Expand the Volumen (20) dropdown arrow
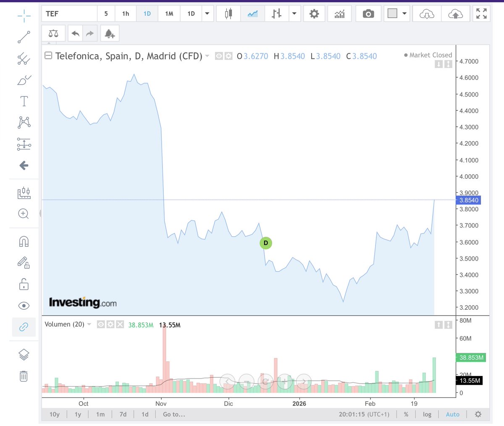The image size is (504, 426). 89,324
